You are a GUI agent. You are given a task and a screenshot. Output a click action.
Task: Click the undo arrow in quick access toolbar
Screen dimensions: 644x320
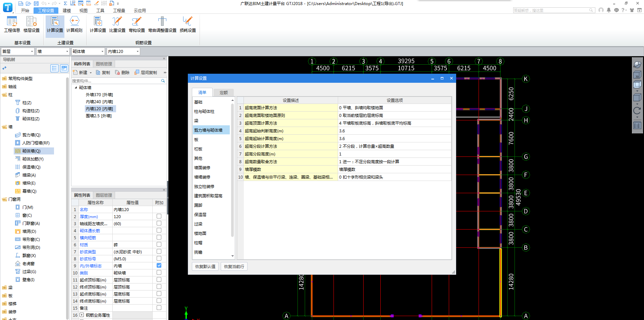[x=44, y=3]
